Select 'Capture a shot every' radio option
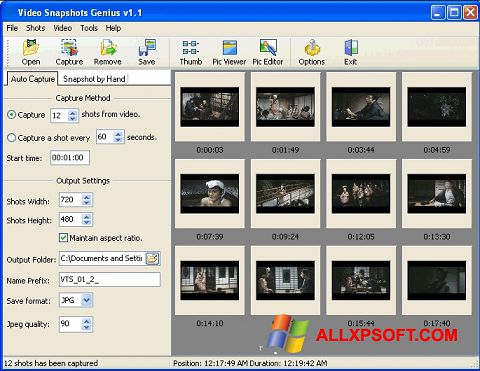 [11, 137]
